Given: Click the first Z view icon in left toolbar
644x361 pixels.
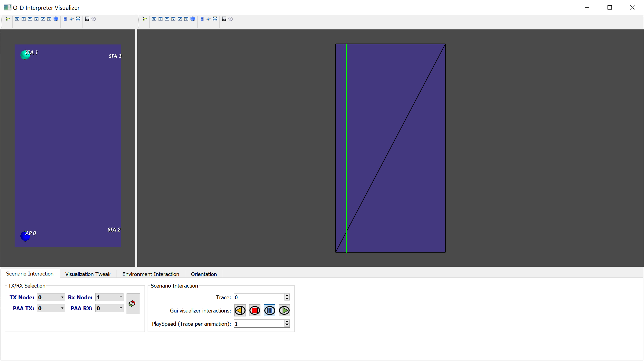Looking at the screenshot, I should click(43, 19).
